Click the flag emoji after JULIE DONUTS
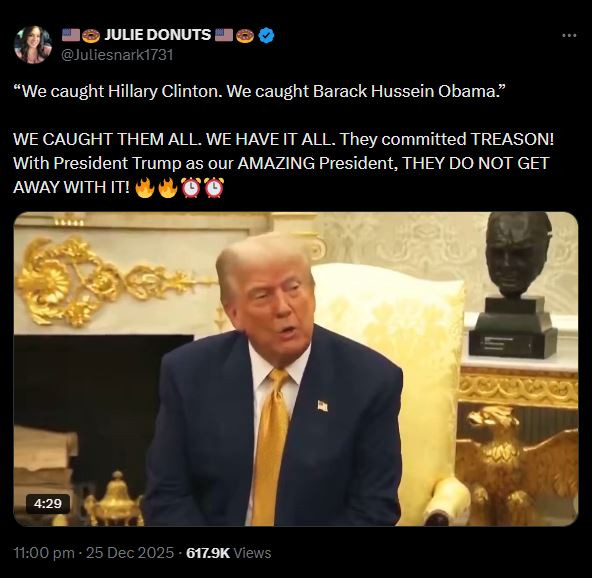Screen dimensions: 592x578 point(224,35)
